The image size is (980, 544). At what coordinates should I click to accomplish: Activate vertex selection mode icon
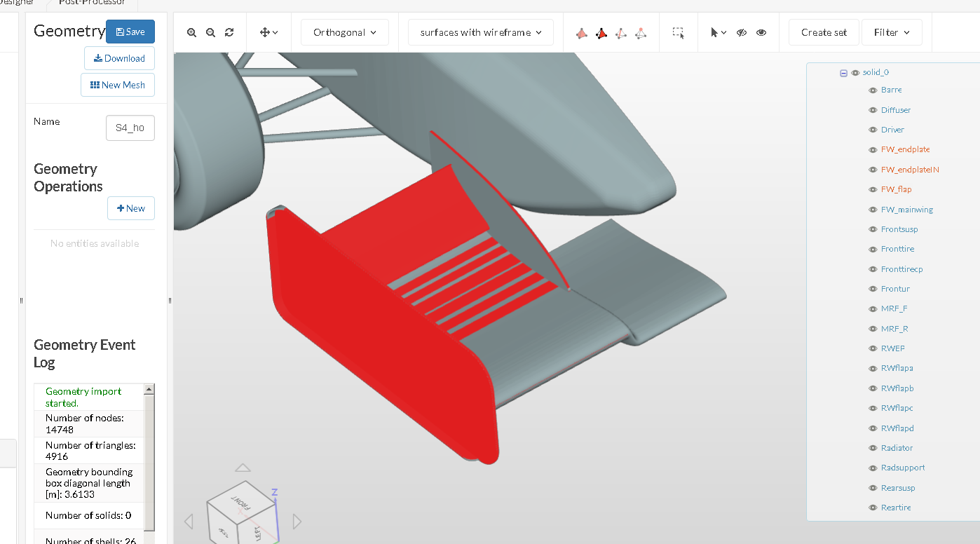pyautogui.click(x=641, y=33)
